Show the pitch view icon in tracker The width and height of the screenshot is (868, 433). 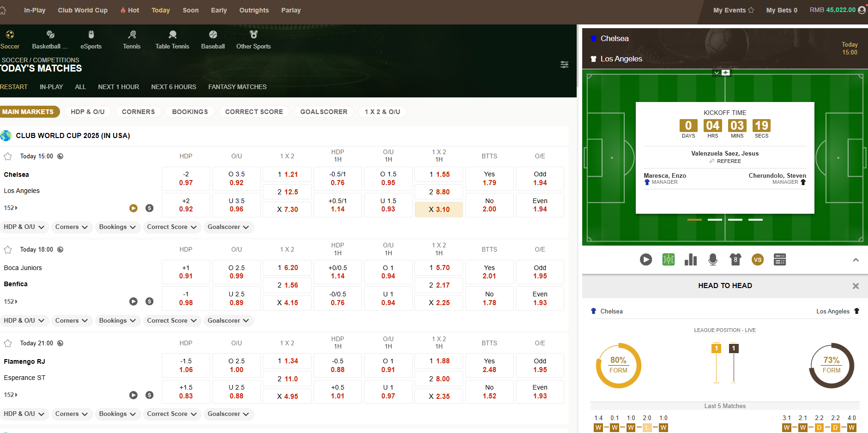click(x=669, y=260)
